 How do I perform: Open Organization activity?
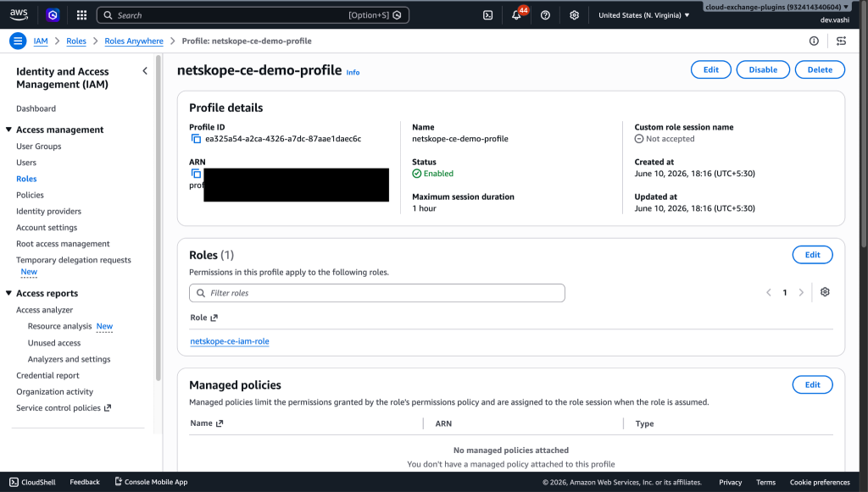point(55,391)
